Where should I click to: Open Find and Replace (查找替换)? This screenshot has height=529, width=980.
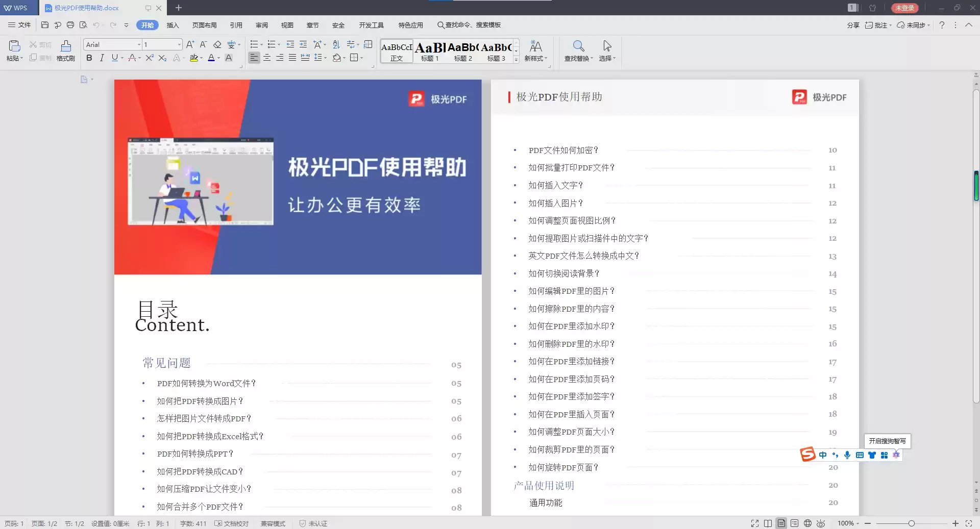click(x=578, y=50)
